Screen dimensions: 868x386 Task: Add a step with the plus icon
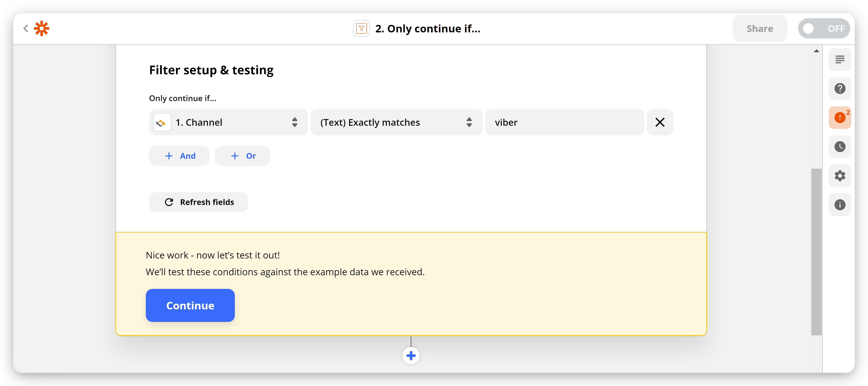pos(411,355)
